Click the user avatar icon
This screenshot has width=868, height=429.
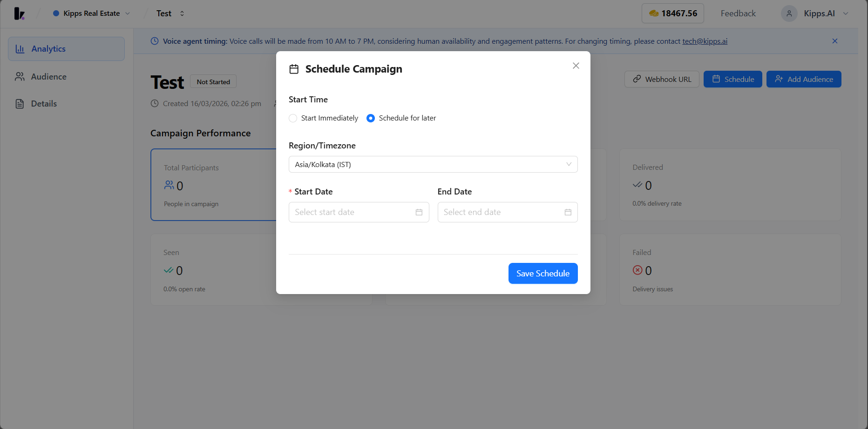(x=789, y=13)
